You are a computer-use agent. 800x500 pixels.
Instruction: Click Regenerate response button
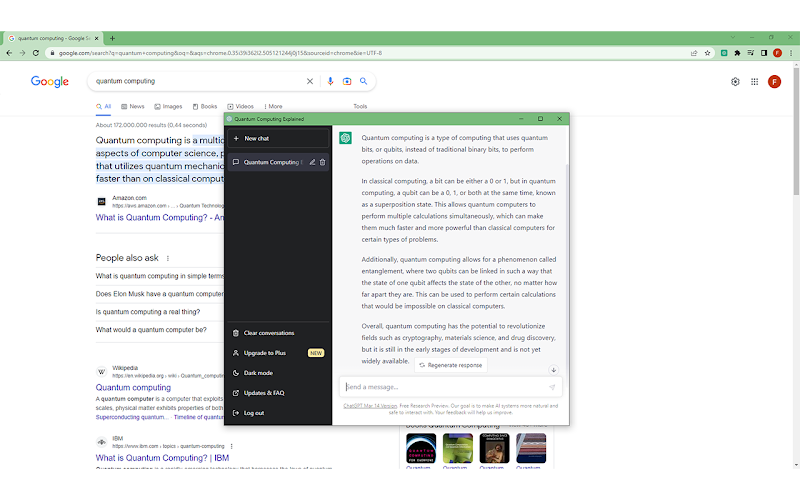tap(451, 365)
